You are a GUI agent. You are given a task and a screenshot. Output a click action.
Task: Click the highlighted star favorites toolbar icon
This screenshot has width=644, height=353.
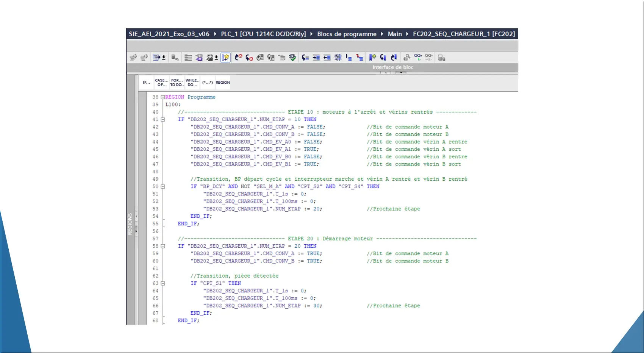(x=225, y=58)
